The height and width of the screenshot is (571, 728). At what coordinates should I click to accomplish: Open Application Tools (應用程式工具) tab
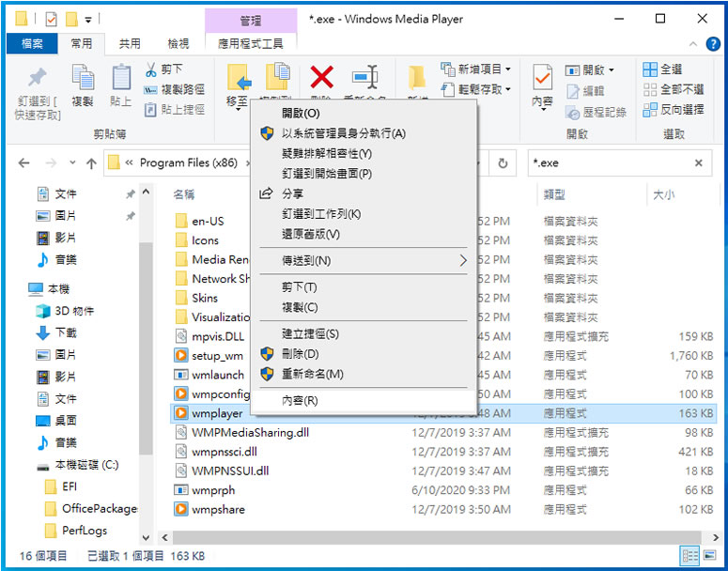251,44
